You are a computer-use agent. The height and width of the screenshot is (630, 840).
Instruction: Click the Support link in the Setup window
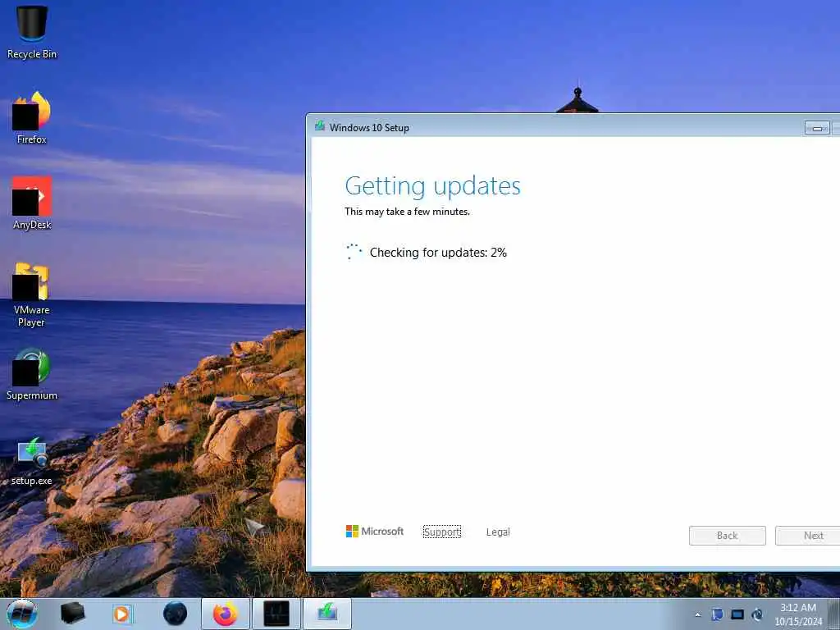(442, 532)
